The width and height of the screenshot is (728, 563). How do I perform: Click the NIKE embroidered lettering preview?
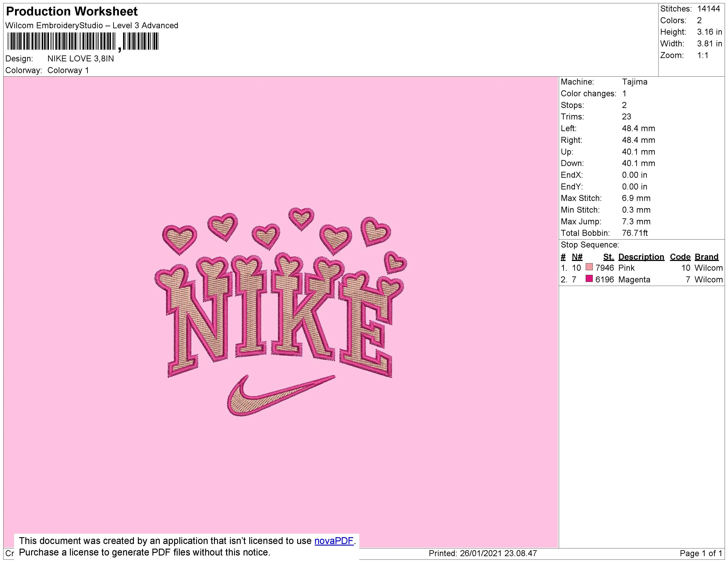[x=279, y=315]
